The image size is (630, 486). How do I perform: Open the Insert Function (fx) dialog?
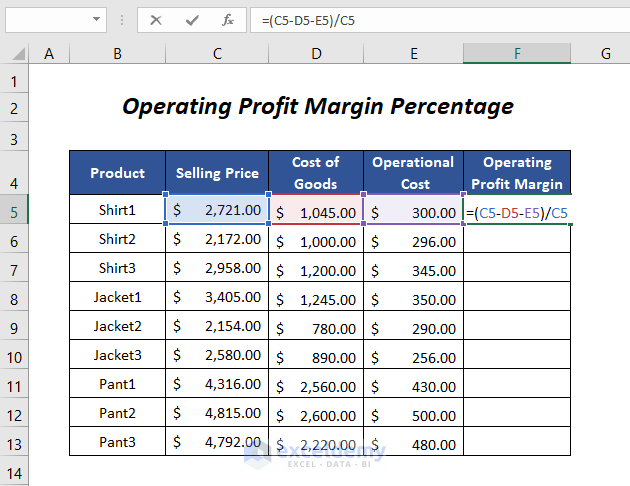tap(227, 20)
